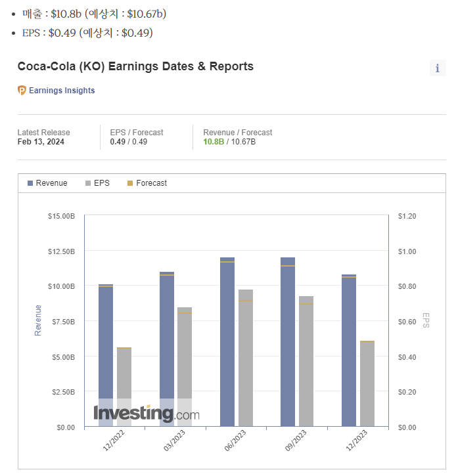Viewport: 456px width, 476px height.
Task: Select the 06/2023 EPS bar
Action: 246,358
